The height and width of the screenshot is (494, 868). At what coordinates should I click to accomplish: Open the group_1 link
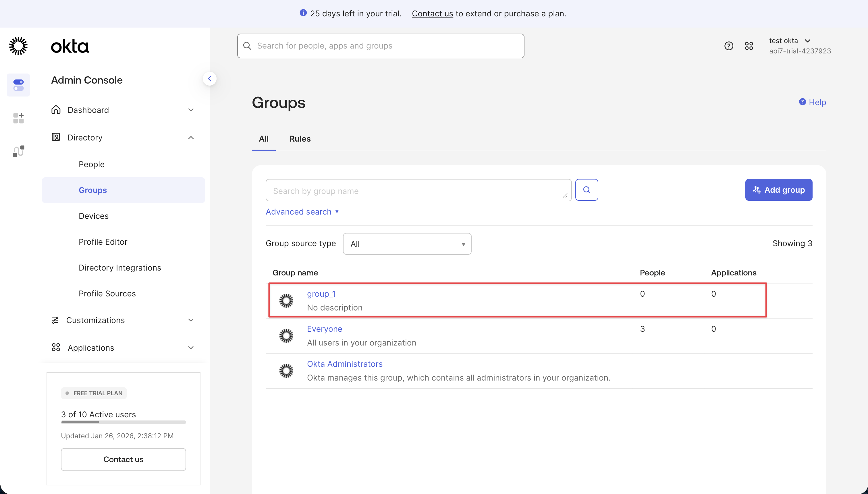point(321,294)
